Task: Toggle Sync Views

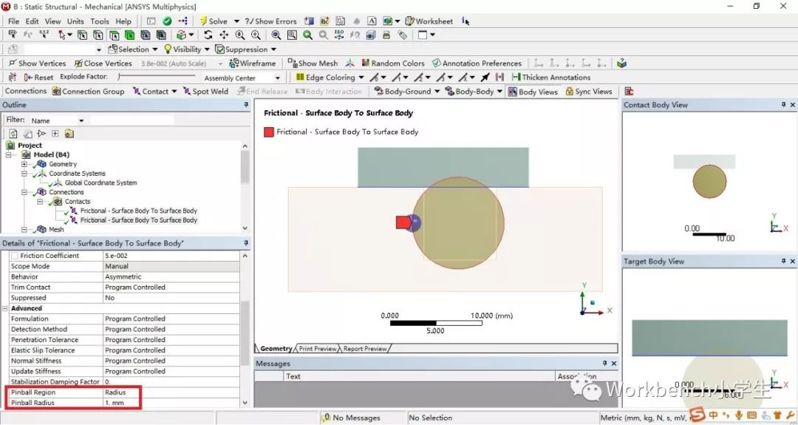Action: click(x=589, y=91)
